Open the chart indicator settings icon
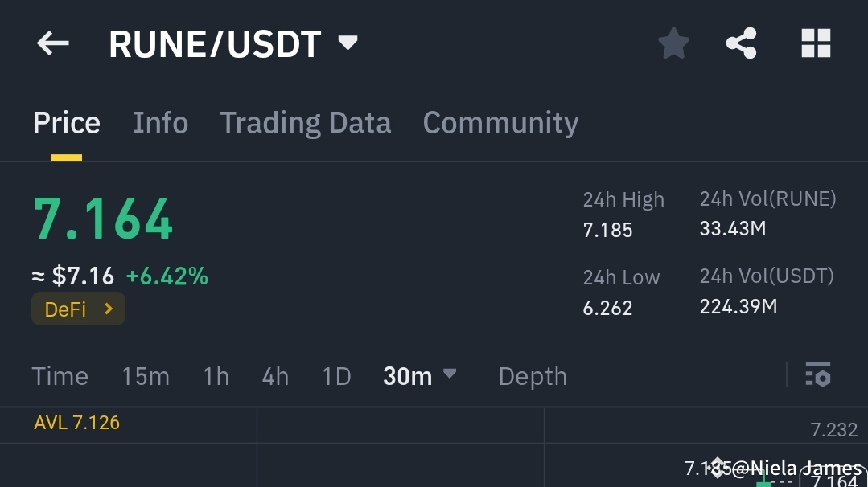The width and height of the screenshot is (868, 487). pyautogui.click(x=817, y=375)
